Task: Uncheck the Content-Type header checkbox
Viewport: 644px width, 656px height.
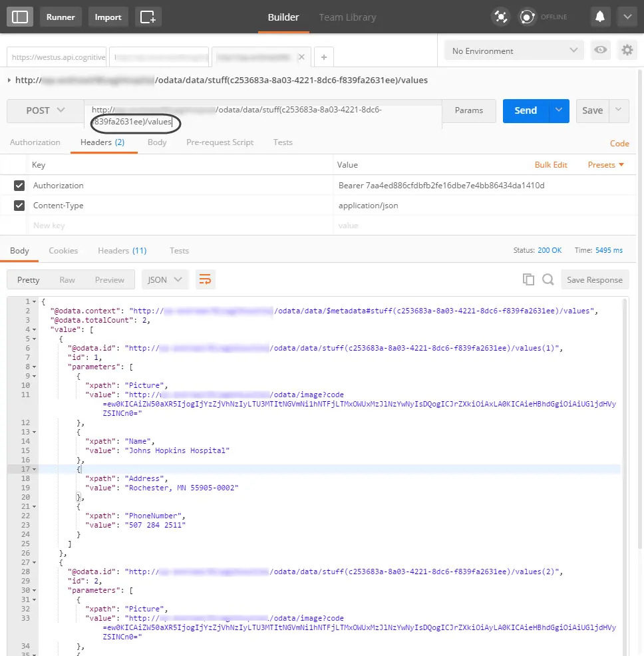Action: 19,206
